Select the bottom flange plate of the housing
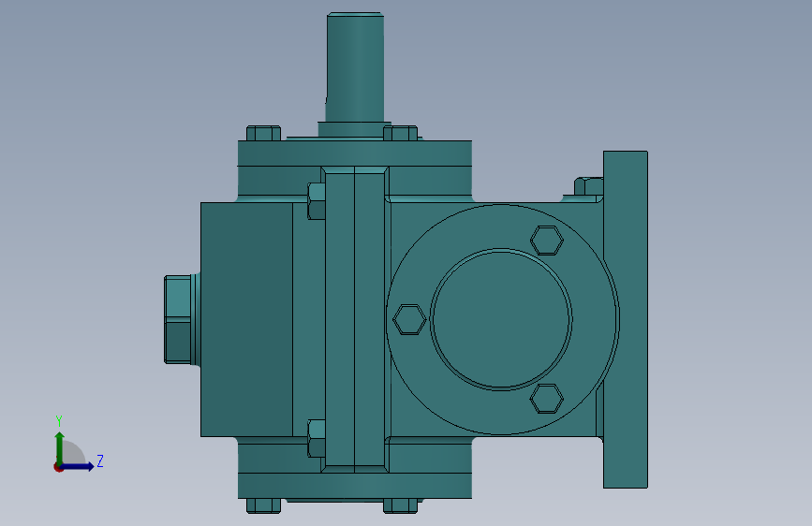The width and height of the screenshot is (812, 526). pos(355,486)
